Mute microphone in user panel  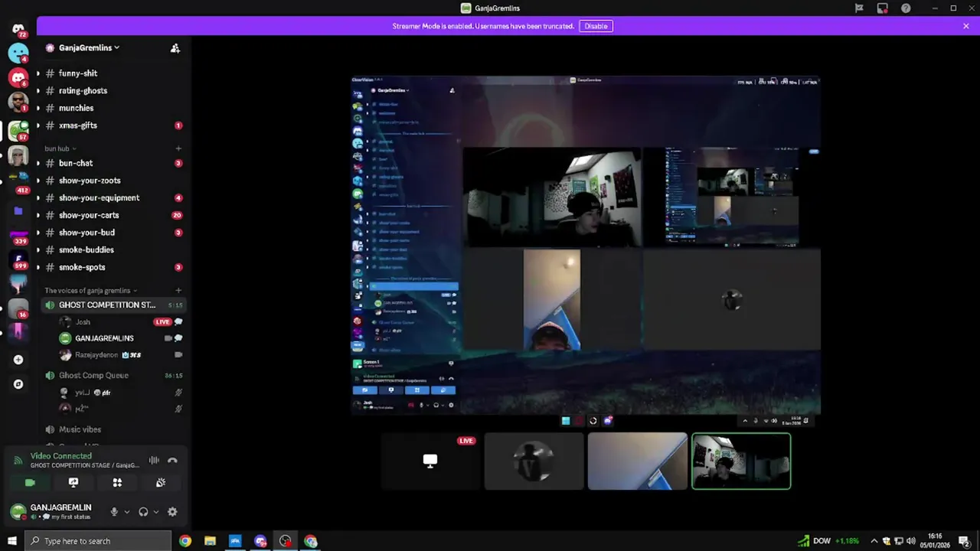114,512
